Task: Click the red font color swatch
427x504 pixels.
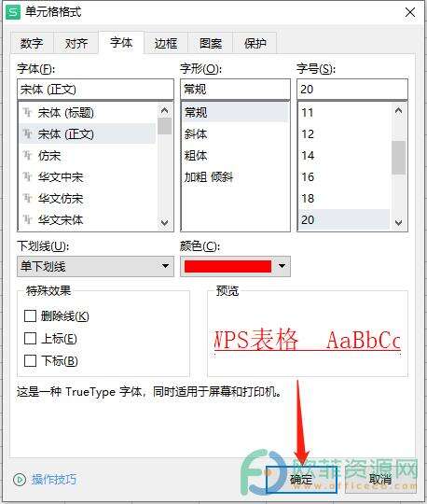Action: 227,266
